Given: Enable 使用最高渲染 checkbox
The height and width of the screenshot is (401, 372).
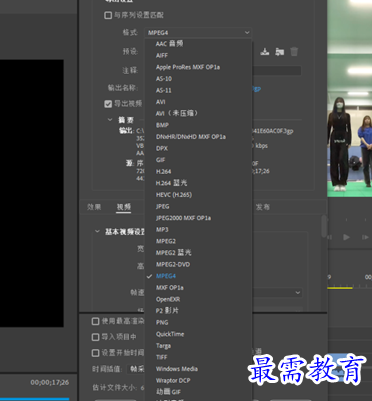Looking at the screenshot, I should [95, 321].
